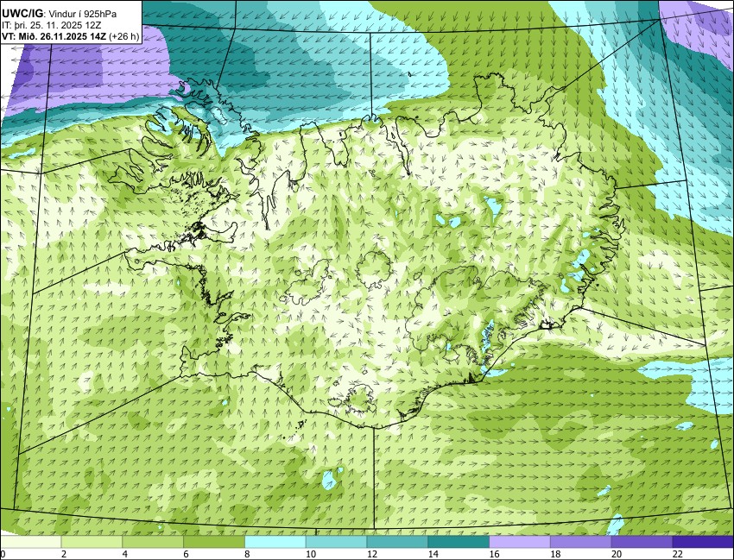Viewport: 734px width, 560px height.
Task: Click the medium teal 12–14 legend swatch
Action: tap(397, 542)
